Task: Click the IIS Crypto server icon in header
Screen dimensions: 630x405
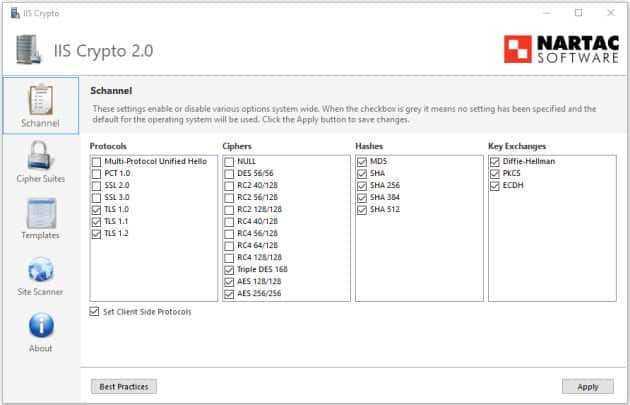Action: [29, 49]
